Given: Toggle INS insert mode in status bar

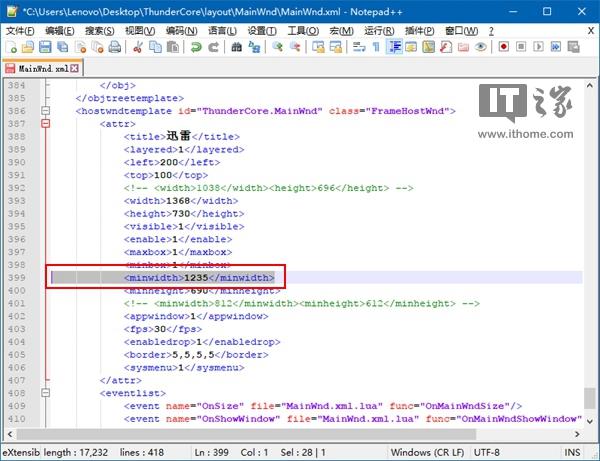Looking at the screenshot, I should pos(572,452).
